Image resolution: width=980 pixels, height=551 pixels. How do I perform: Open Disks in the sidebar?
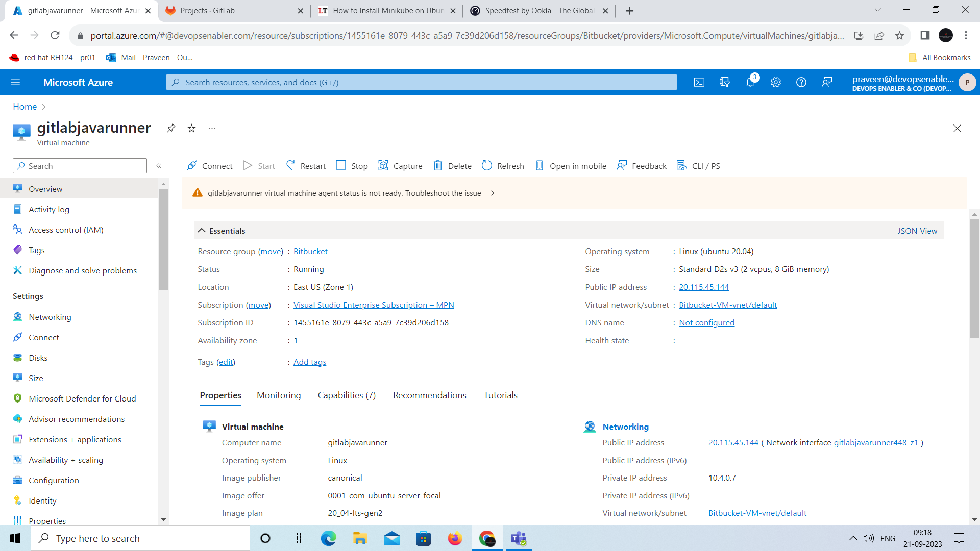pos(38,358)
